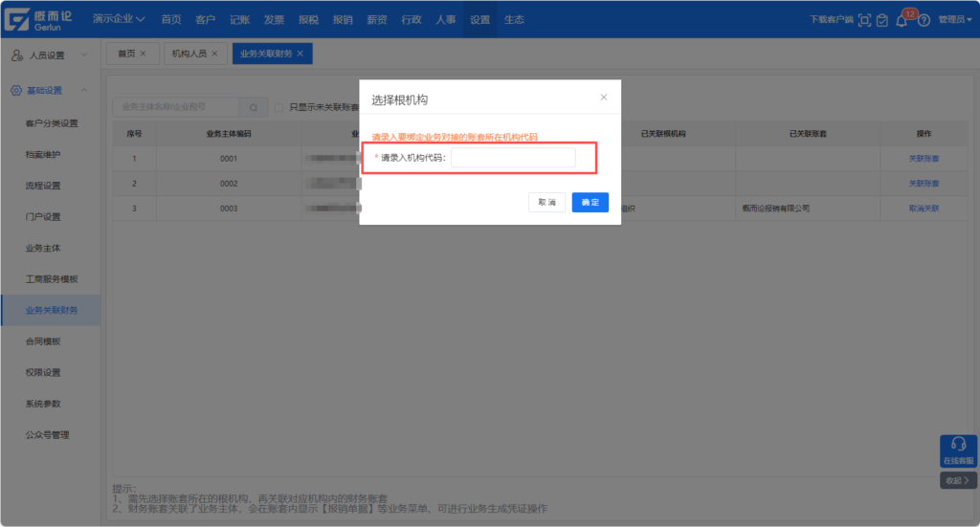The image size is (980, 527).
Task: Open the 演示企业 company dropdown
Action: click(119, 19)
